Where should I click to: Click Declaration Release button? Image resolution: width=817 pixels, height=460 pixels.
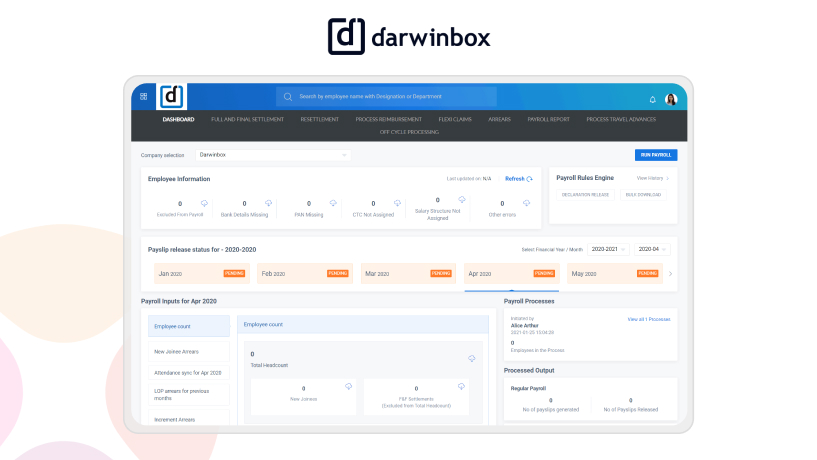click(585, 195)
